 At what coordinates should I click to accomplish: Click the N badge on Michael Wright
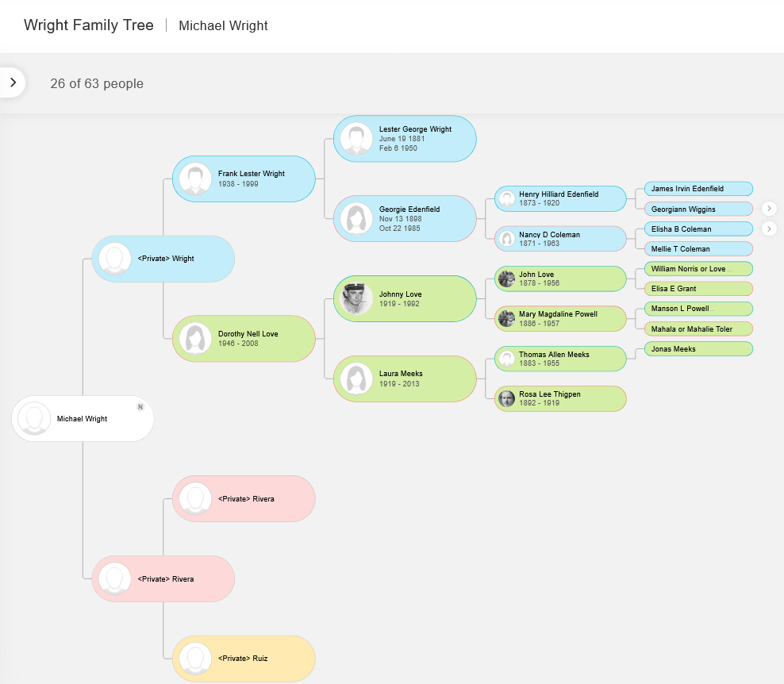tap(140, 407)
